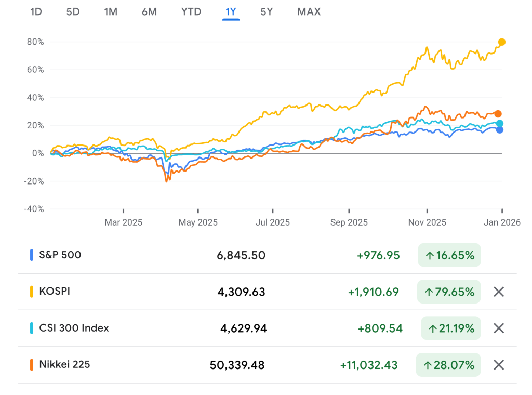Click the Nikkei 225 28.07% change badge
The image size is (532, 395).
[x=448, y=365]
